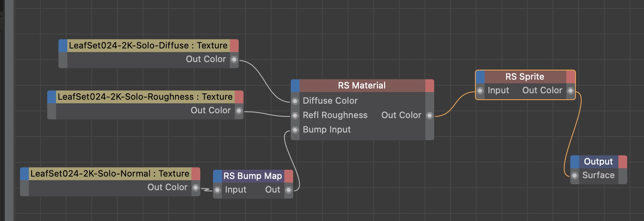
Task: Select the LeafSet024-2K-Solo-Diffuse texture node title
Action: 148,46
